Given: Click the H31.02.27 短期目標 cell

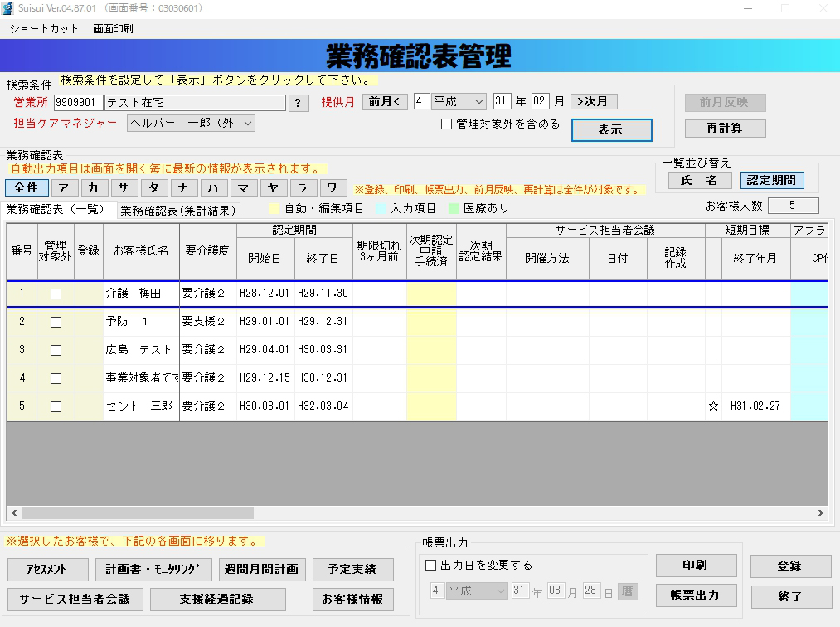Looking at the screenshot, I should tap(755, 406).
